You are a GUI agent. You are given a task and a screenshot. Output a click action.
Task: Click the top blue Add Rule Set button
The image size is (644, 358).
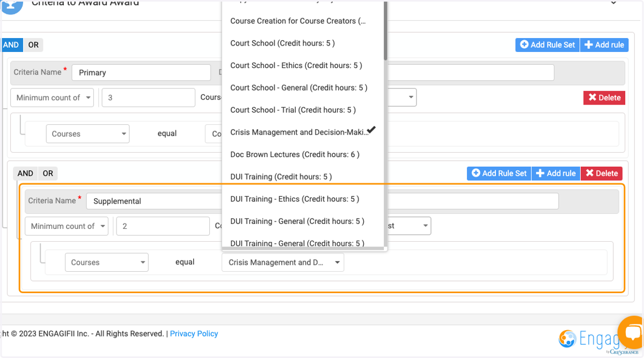pos(547,45)
